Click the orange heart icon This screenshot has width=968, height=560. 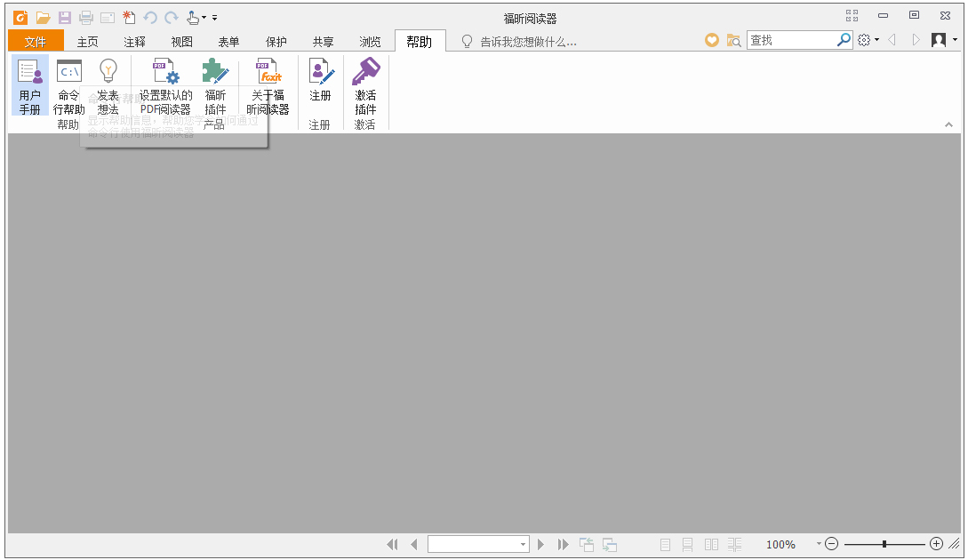coord(712,40)
